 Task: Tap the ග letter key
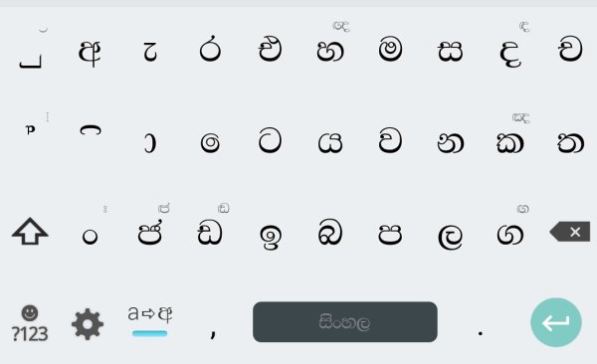pos(509,234)
